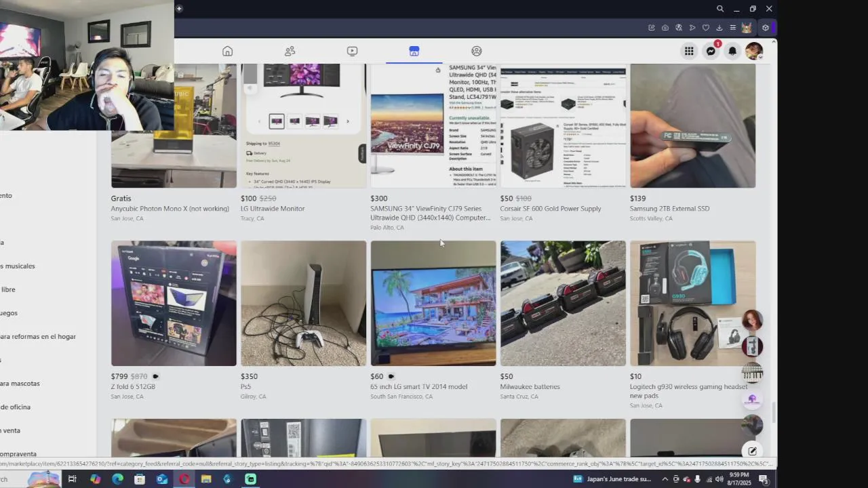
Task: Open File Explorer from taskbar
Action: (x=206, y=479)
